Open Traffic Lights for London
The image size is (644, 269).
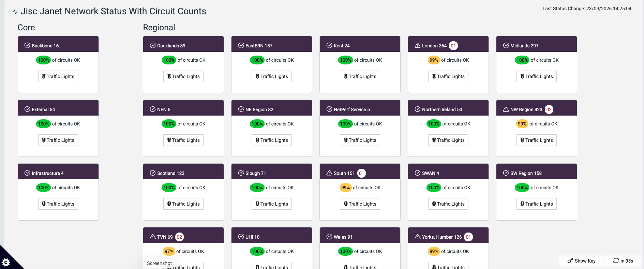[448, 76]
